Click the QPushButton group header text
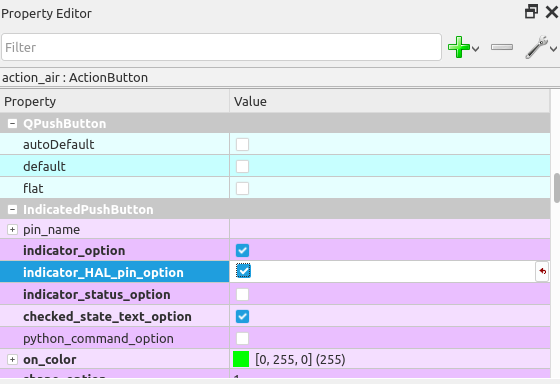 tap(65, 124)
